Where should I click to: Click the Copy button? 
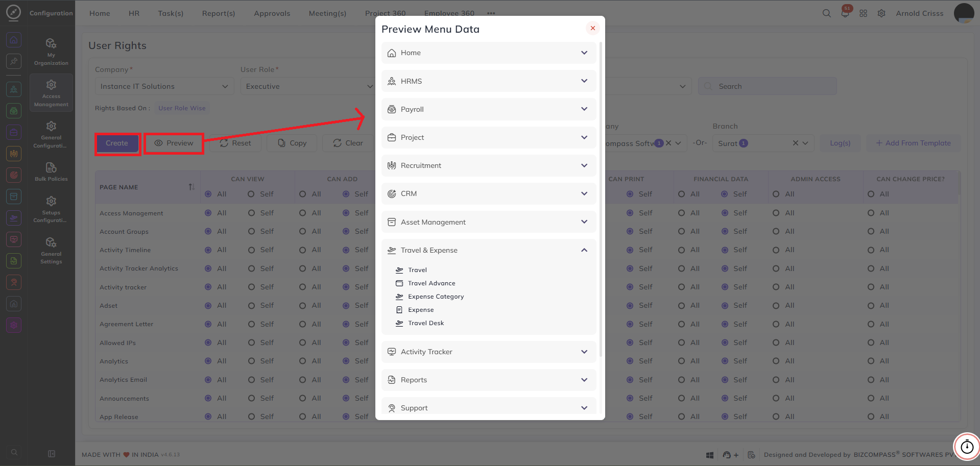(x=293, y=143)
